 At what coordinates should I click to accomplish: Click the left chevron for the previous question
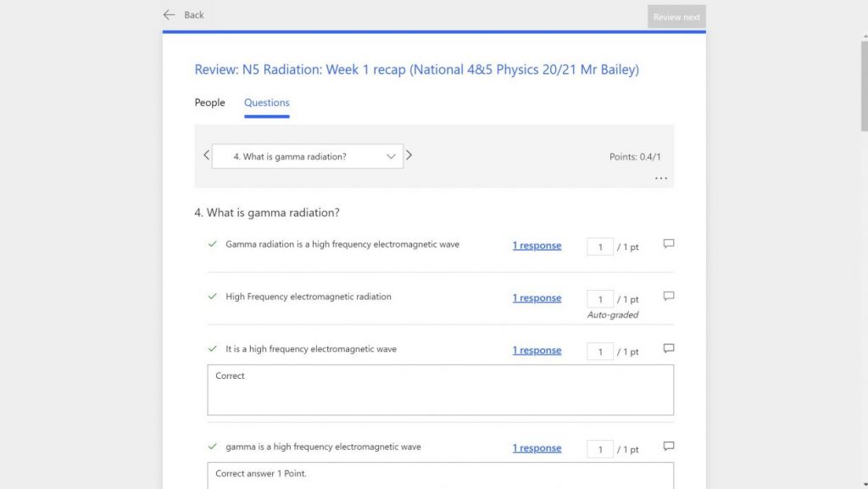206,155
